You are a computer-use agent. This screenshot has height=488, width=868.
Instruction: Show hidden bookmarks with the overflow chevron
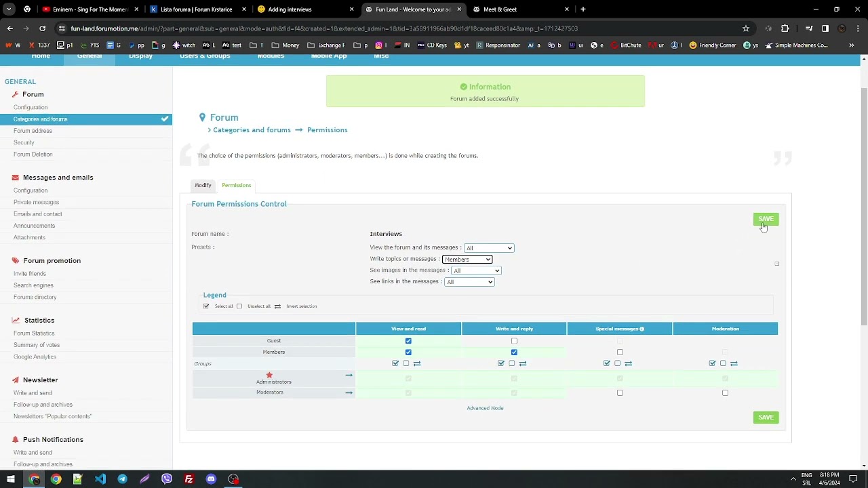point(852,45)
